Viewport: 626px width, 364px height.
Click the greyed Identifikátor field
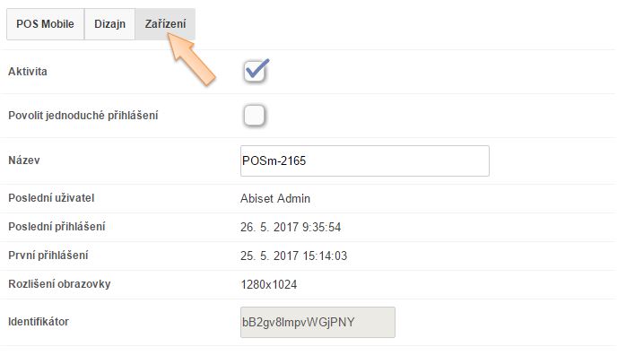317,321
